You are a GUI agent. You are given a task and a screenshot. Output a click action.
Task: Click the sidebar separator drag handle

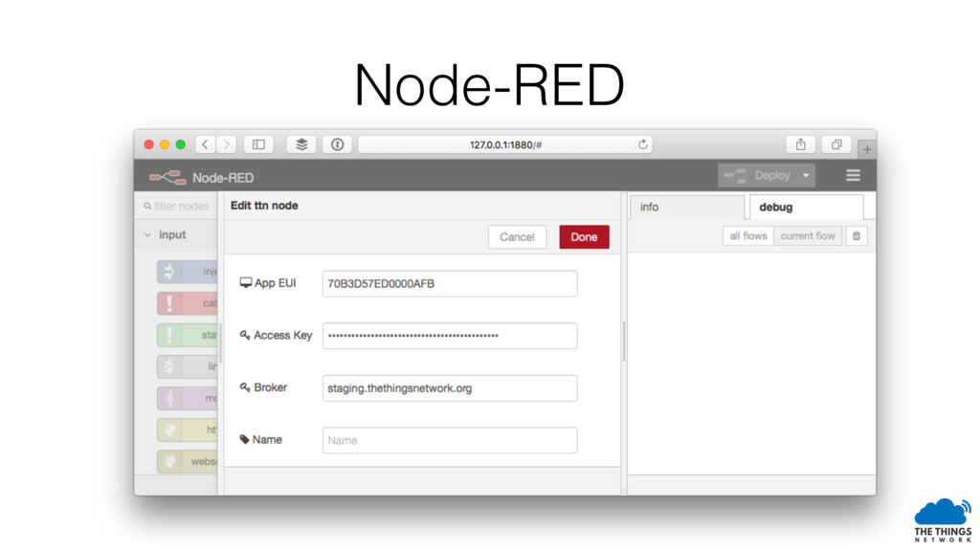624,342
